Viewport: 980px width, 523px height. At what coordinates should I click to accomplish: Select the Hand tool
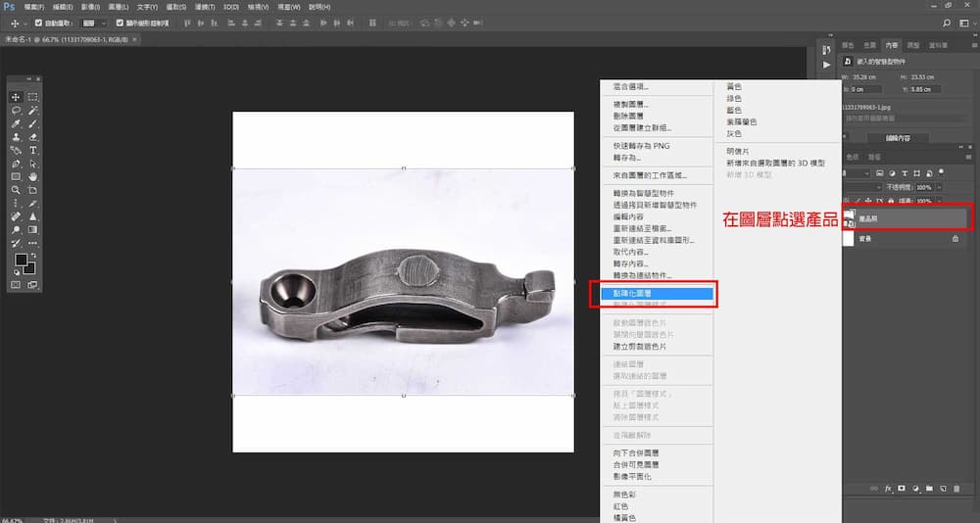(x=32, y=177)
